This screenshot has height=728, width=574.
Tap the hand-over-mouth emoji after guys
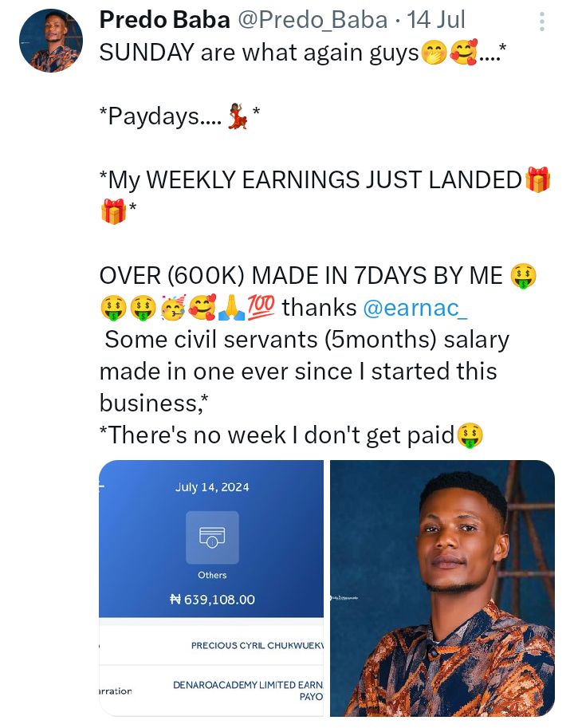click(x=434, y=52)
